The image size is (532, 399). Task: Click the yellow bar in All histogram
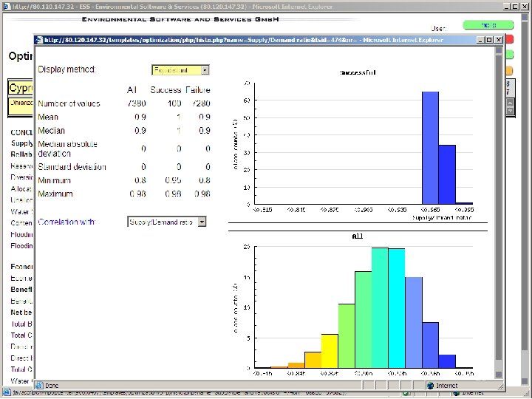click(x=330, y=351)
